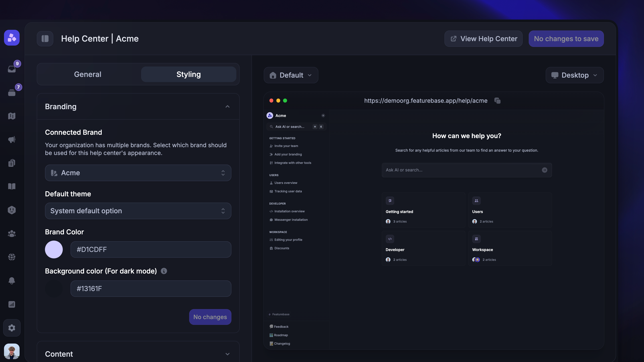Open the open-book help center icon
Image resolution: width=644 pixels, height=362 pixels.
[12, 186]
